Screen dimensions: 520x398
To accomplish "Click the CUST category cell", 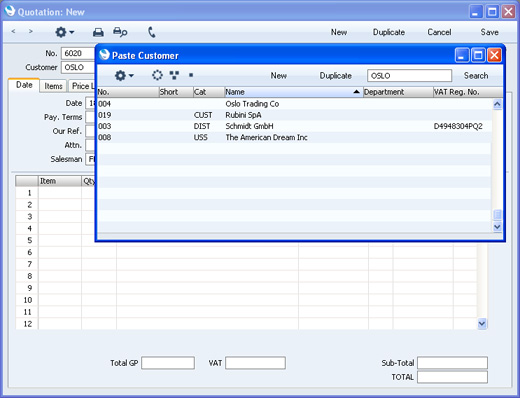I will [x=203, y=115].
